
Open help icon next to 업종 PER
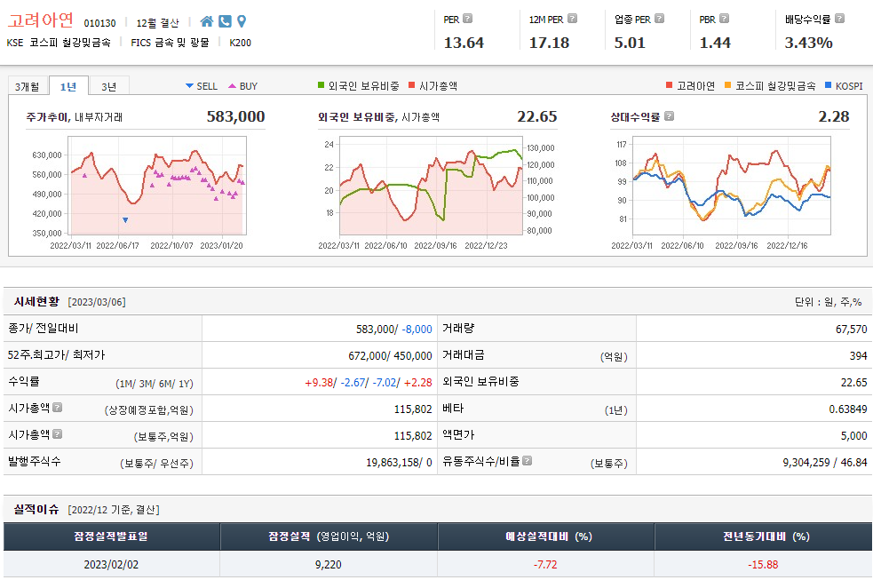(659, 19)
